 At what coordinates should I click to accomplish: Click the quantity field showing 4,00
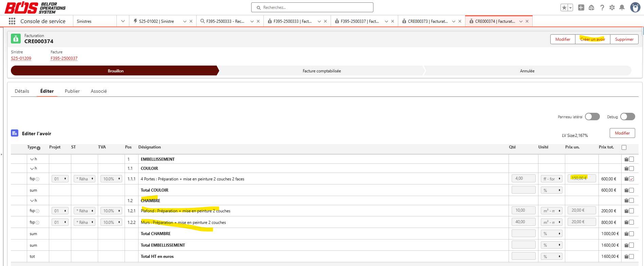523,178
